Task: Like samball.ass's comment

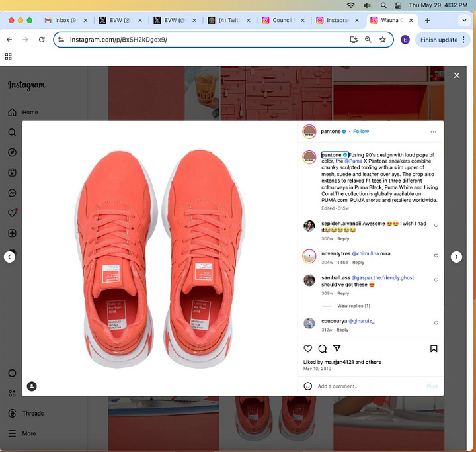Action: click(x=436, y=280)
